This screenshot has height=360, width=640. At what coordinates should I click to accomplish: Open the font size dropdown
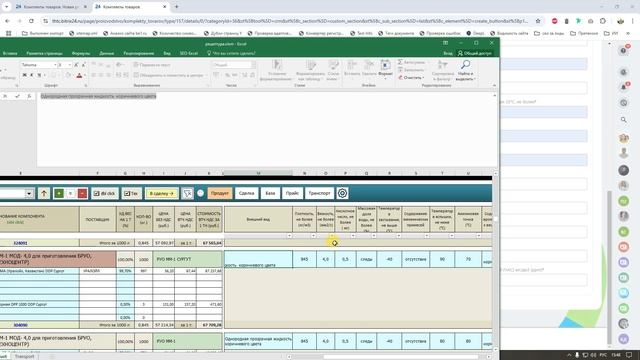tap(70, 65)
